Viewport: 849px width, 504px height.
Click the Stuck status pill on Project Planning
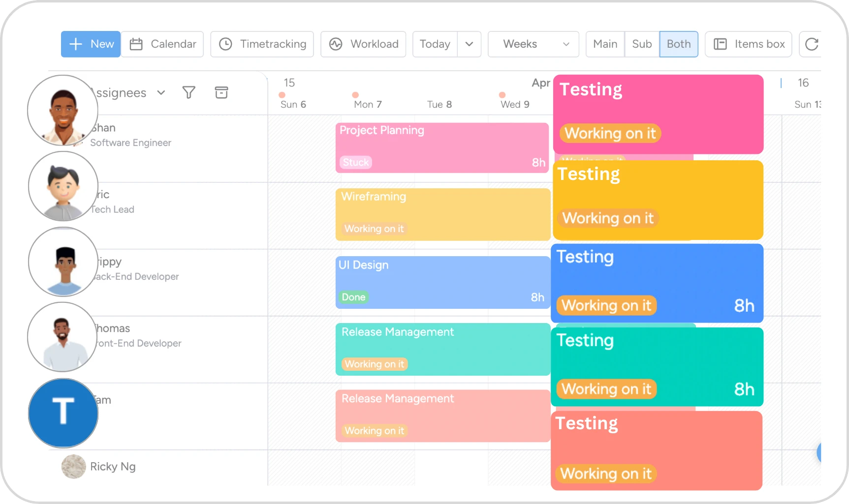(x=355, y=162)
